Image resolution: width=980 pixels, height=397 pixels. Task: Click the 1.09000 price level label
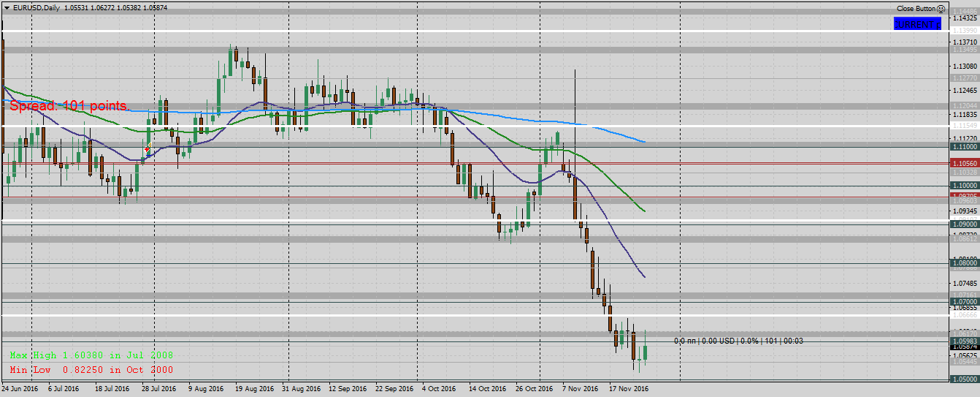coord(964,224)
